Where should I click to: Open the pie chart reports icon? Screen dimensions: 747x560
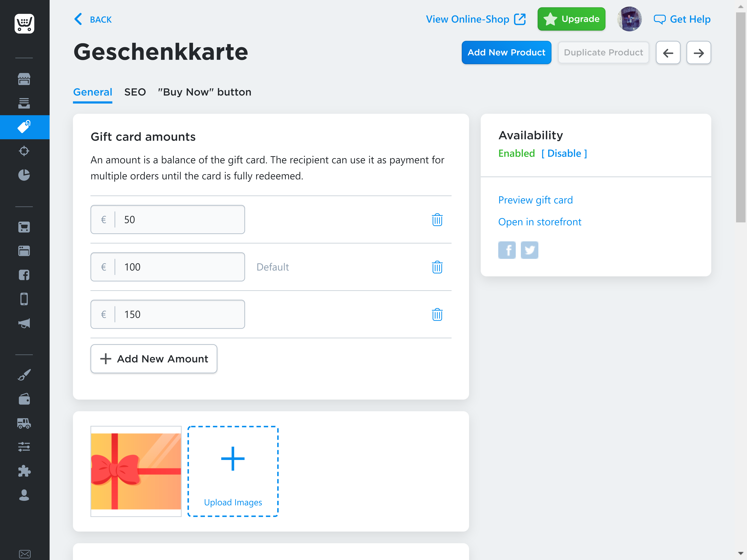tap(24, 175)
